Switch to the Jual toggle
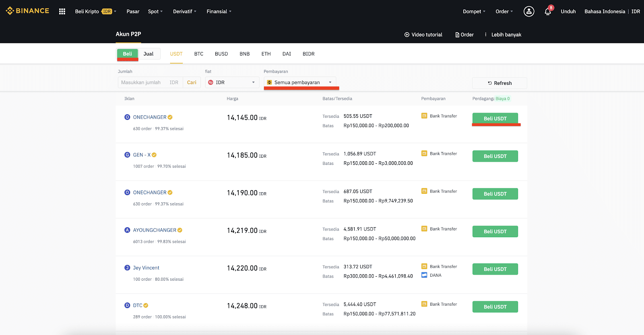 click(x=149, y=54)
